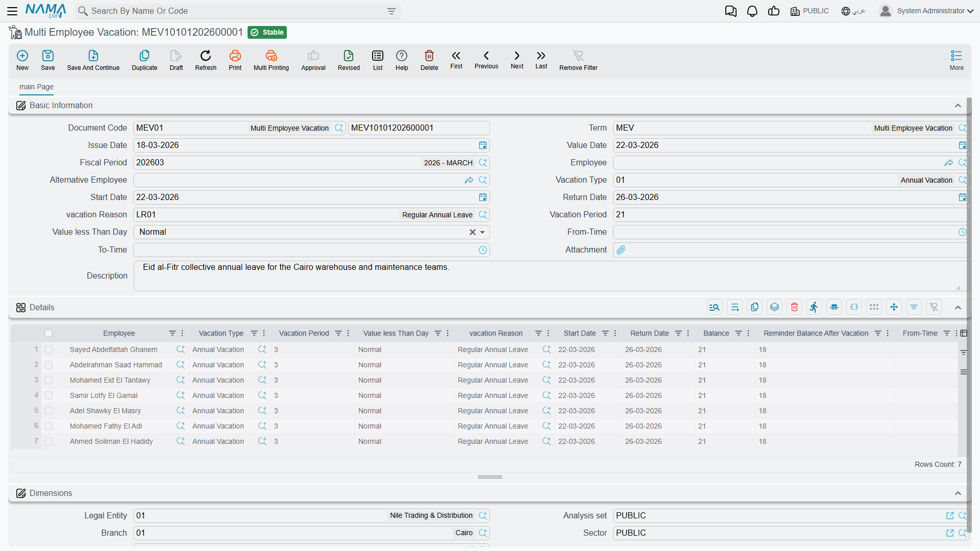This screenshot has height=551, width=980.
Task: Open the Employee column options menu
Action: (x=182, y=333)
